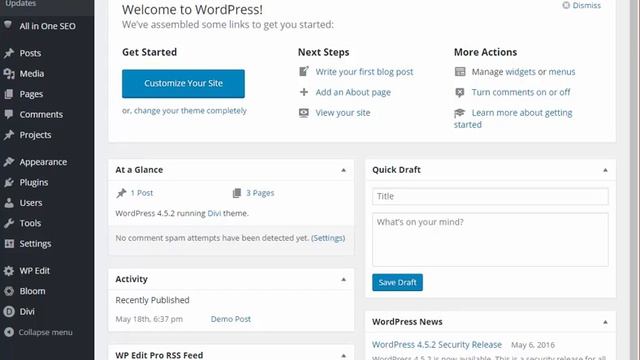Click the Dismiss link
Screen dimensions: 640x360
587,5
